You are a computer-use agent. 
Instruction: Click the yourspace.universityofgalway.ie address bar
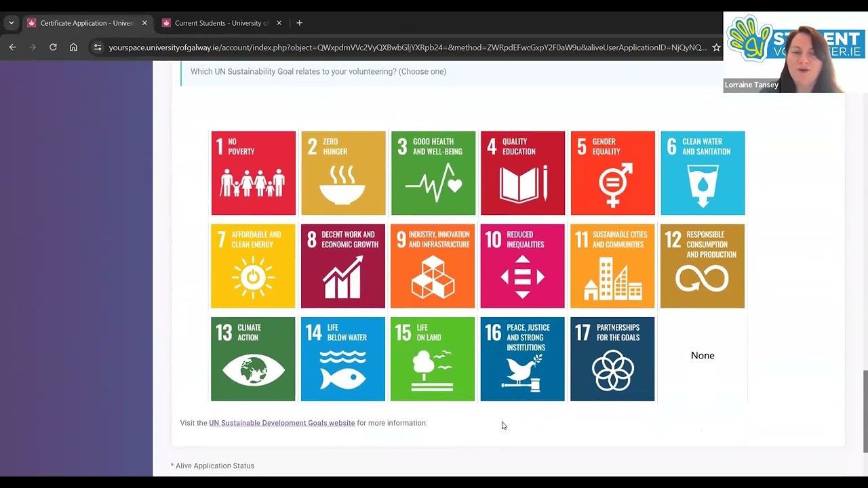click(407, 47)
